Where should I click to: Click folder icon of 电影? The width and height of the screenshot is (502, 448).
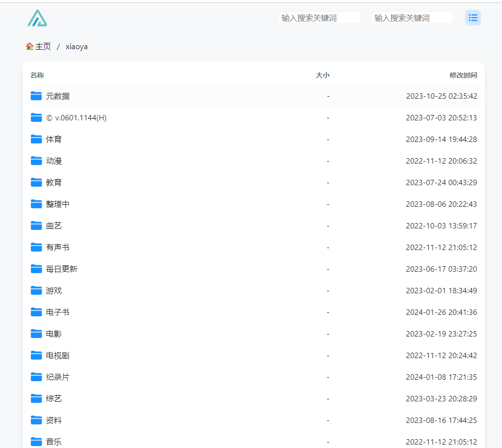point(36,334)
